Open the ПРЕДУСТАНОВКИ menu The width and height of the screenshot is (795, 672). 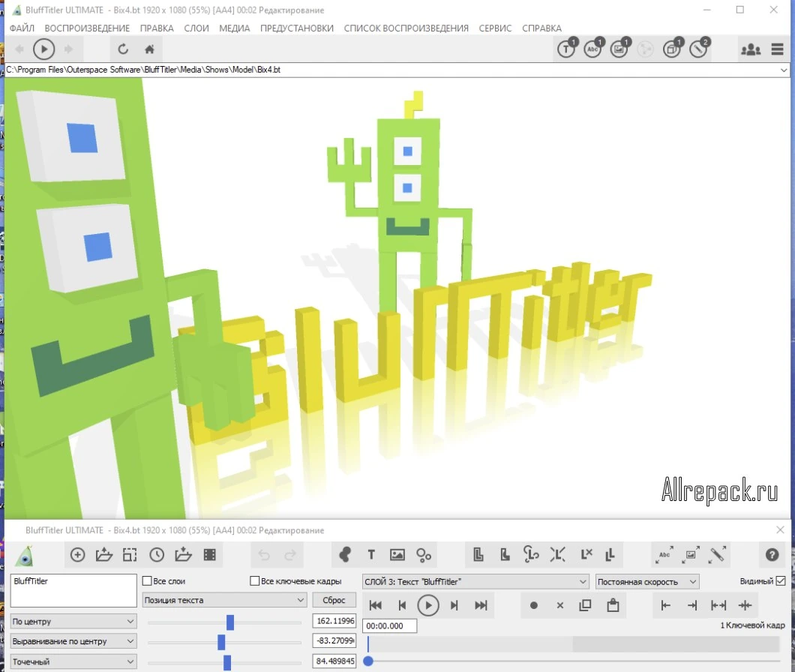[296, 28]
